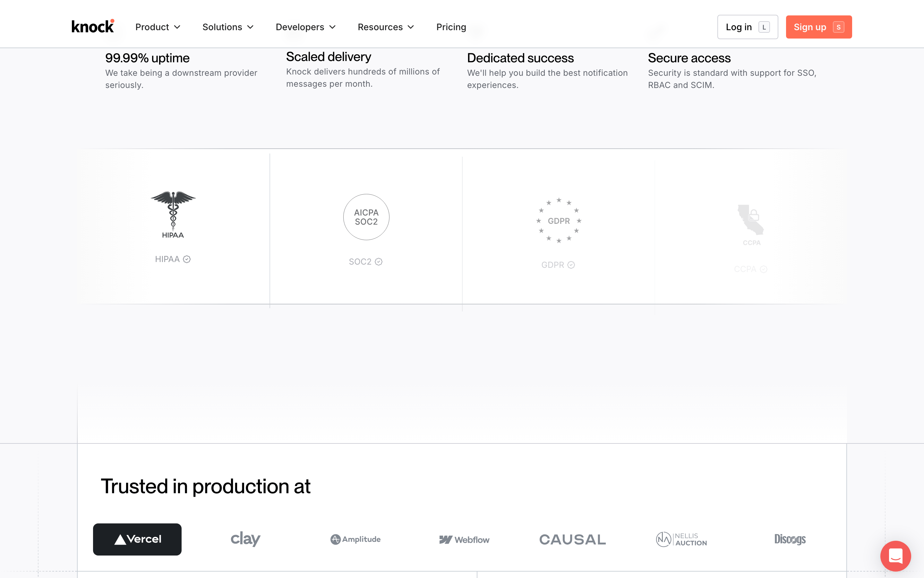This screenshot has height=578, width=924.
Task: Click the "Scaled delivery" heading
Action: [x=328, y=57]
